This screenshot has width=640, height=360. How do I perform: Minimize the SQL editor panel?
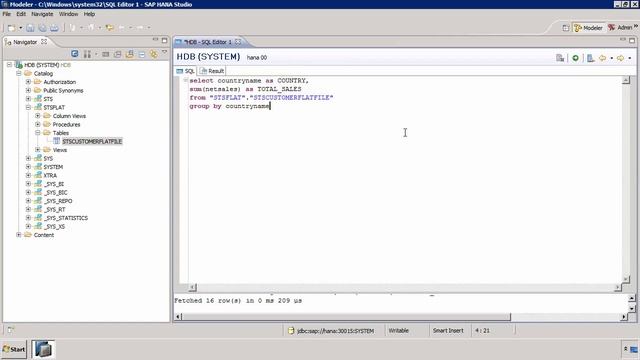(x=623, y=40)
